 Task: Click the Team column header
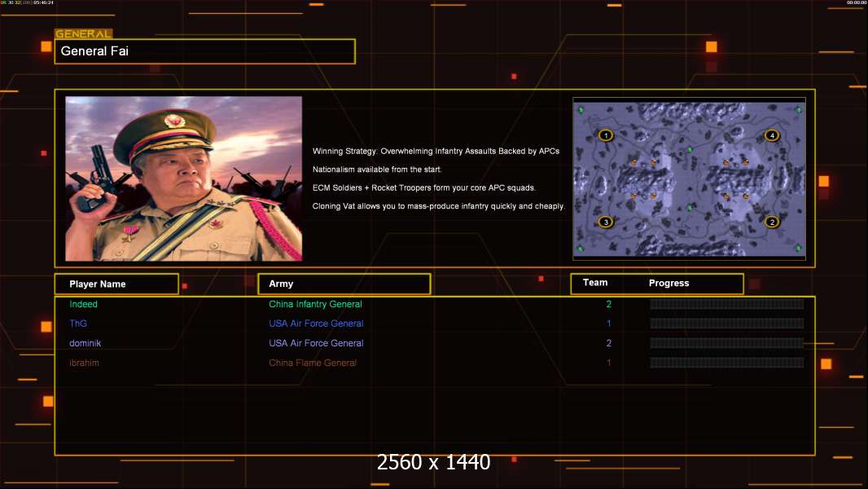pos(595,283)
